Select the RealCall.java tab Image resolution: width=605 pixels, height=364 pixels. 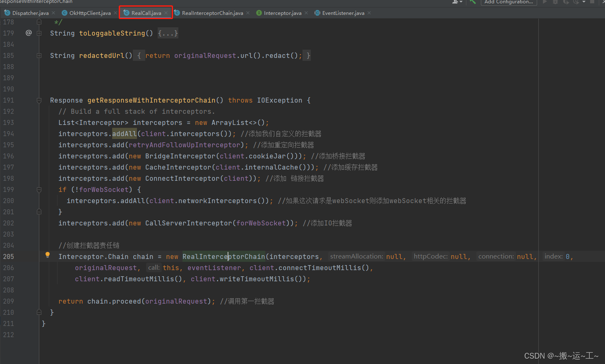click(146, 13)
